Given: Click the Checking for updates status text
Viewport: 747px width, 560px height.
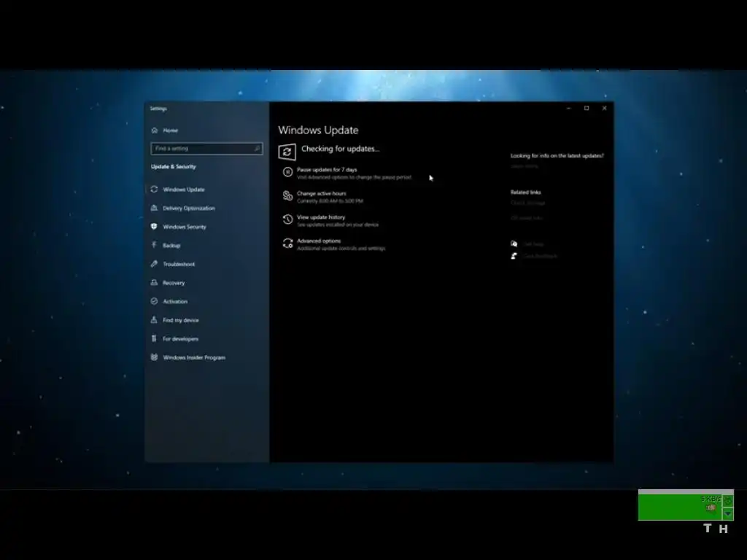Looking at the screenshot, I should click(340, 149).
